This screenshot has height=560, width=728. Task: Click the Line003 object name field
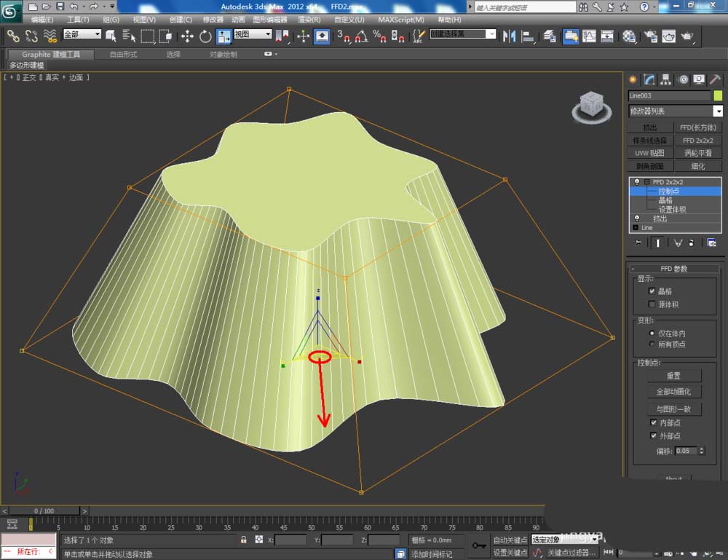tap(669, 95)
